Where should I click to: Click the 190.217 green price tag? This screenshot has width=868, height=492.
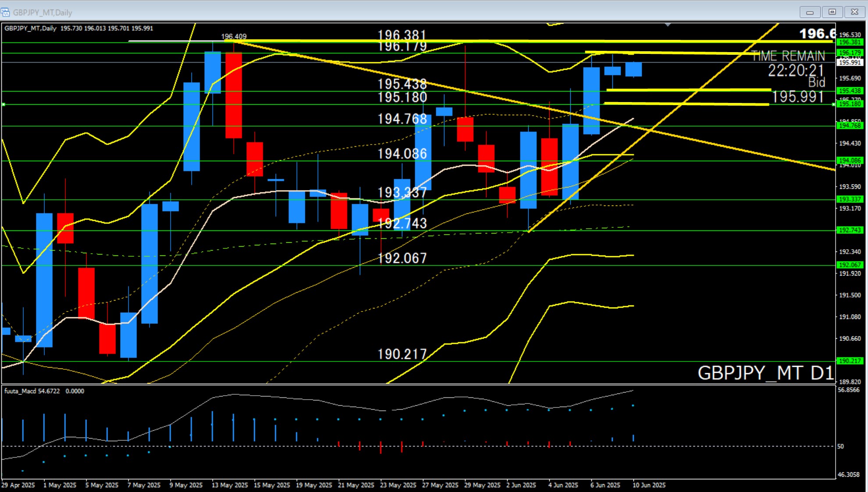click(x=850, y=361)
